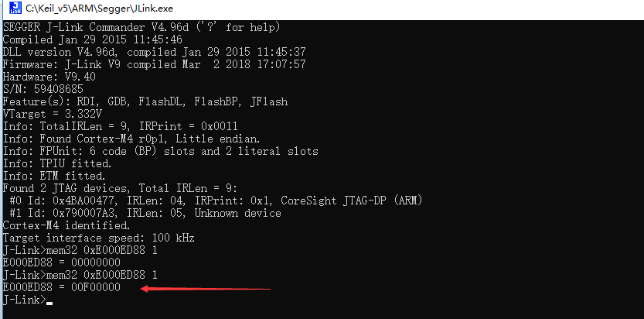The height and width of the screenshot is (319, 644).
Task: Click the title bar path C:\Keil_v5\ARM\Segger\JLink.exe
Action: pos(99,9)
